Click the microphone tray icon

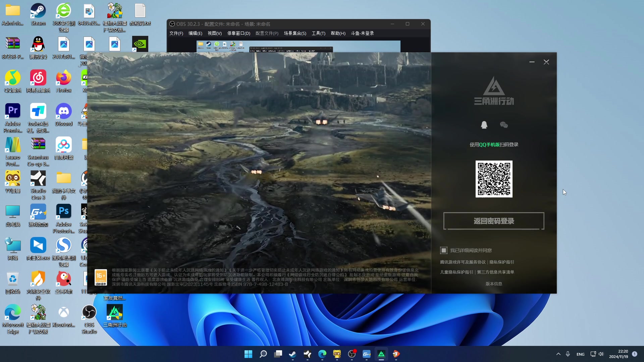tap(568, 354)
